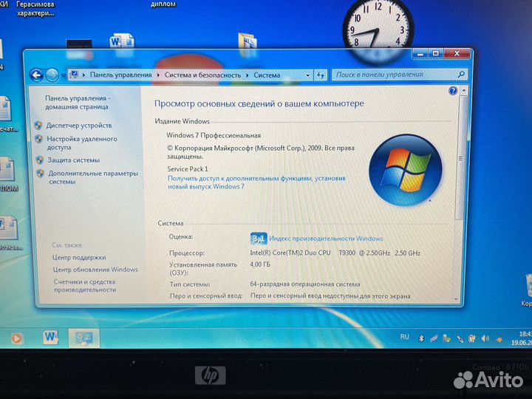532x399 pixels.
Task: Click the 3,1 performance score badge
Action: tap(259, 239)
